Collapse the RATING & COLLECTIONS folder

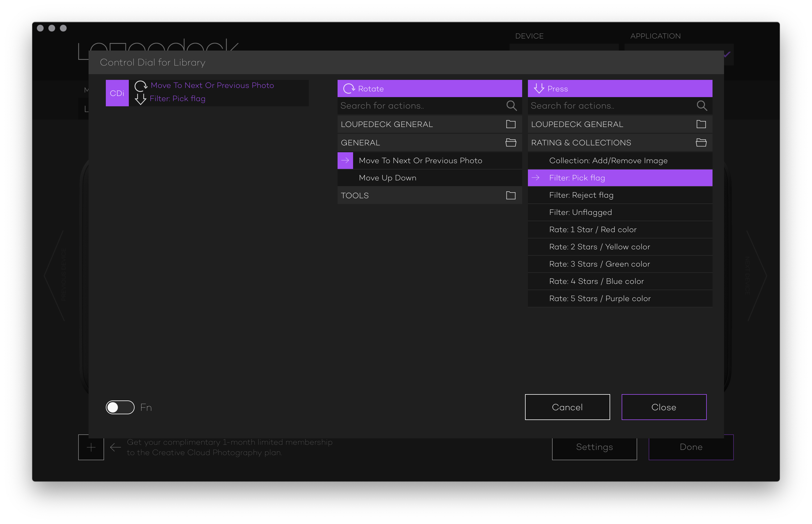[x=701, y=142]
